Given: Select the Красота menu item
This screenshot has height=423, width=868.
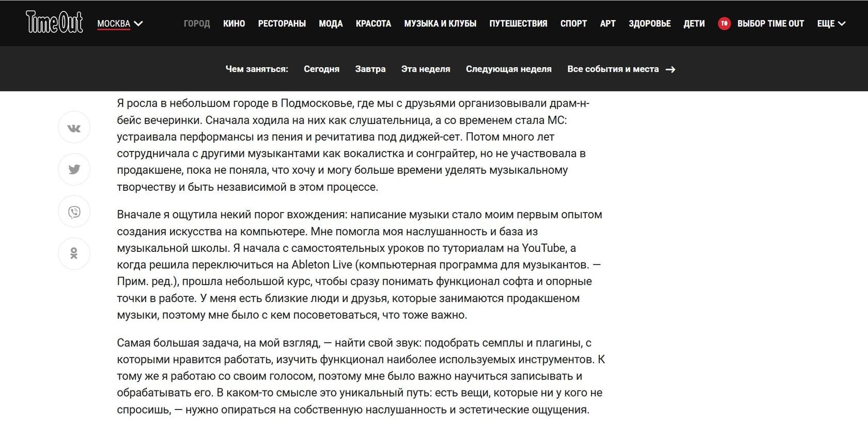Looking at the screenshot, I should tap(374, 23).
